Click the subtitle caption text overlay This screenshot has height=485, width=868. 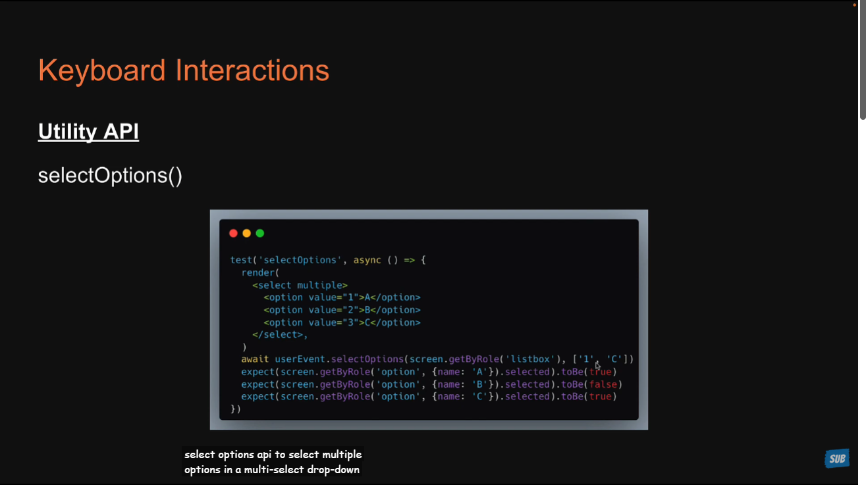[273, 462]
